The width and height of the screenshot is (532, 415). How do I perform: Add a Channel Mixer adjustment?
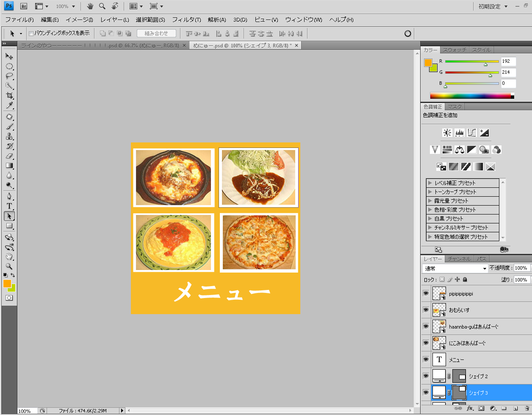coord(496,150)
